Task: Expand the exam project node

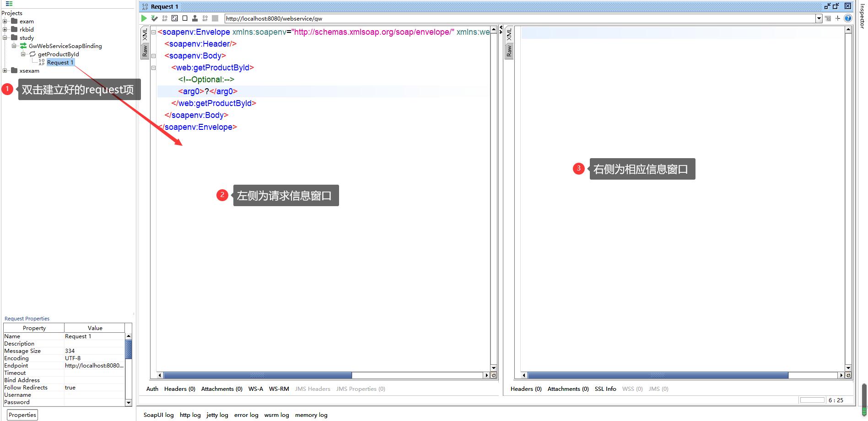Action: [4, 21]
